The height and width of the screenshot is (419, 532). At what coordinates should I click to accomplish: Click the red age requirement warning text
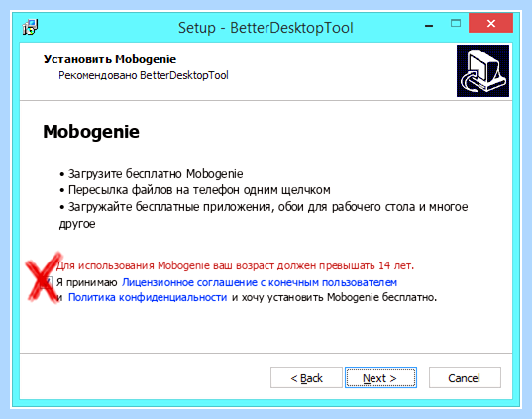tap(235, 265)
